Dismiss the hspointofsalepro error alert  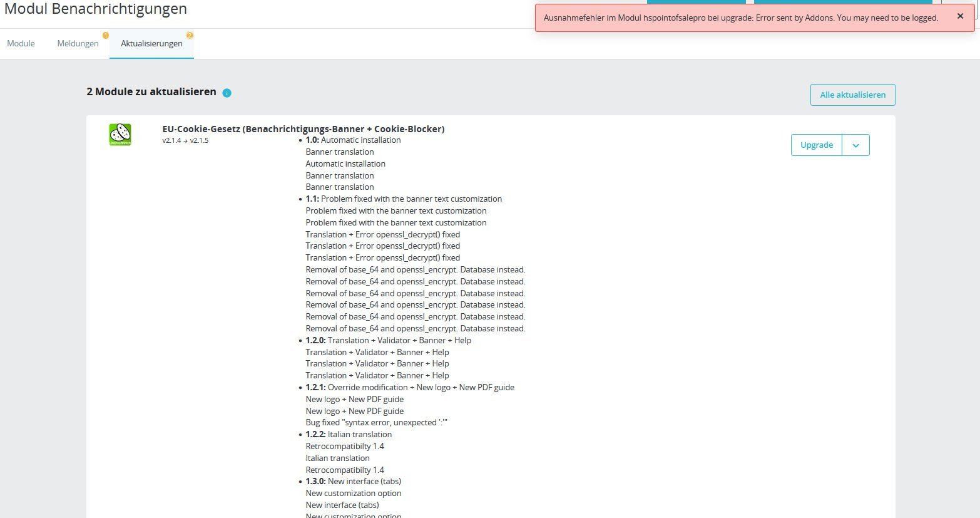pyautogui.click(x=960, y=16)
